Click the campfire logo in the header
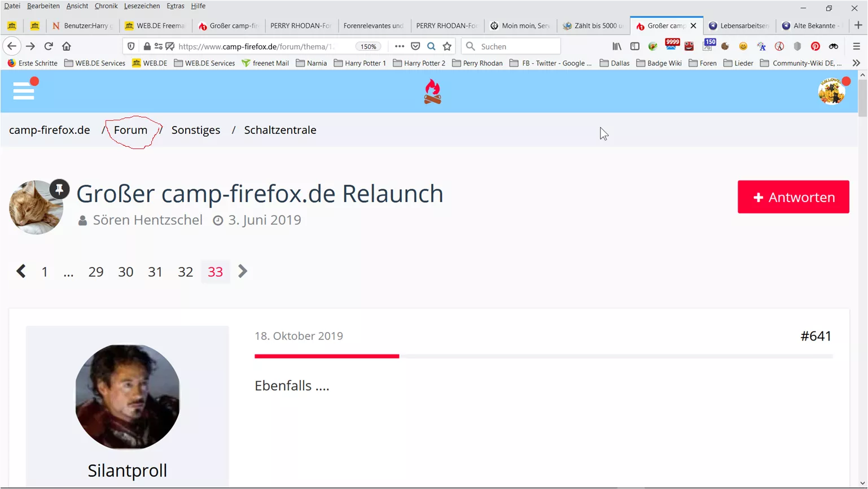This screenshot has height=489, width=868. point(432,91)
